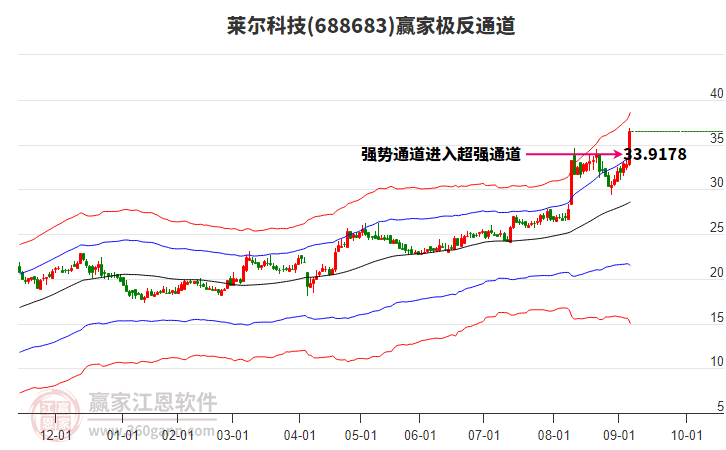The height and width of the screenshot is (450, 726).
Task: Click the y-axis label 15
Action: point(716,318)
